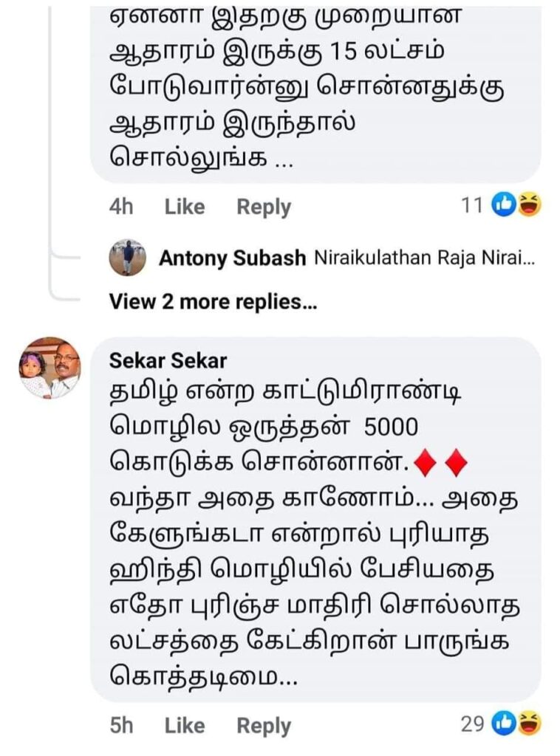Viewport: 560px width, 756px height.
Task: Open reply preview mentioning Niraikulathan Raja
Action: 423,258
